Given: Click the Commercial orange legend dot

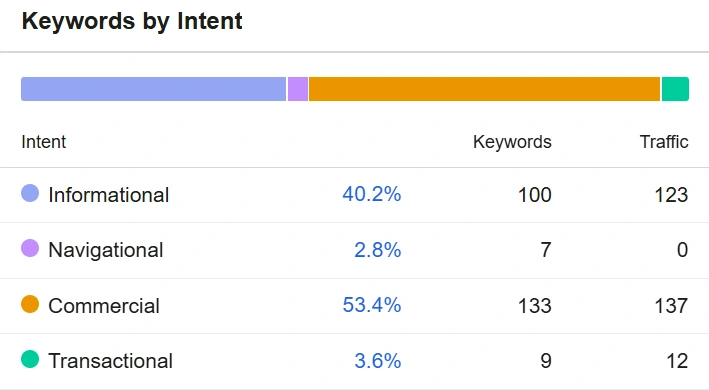Looking at the screenshot, I should tap(30, 304).
